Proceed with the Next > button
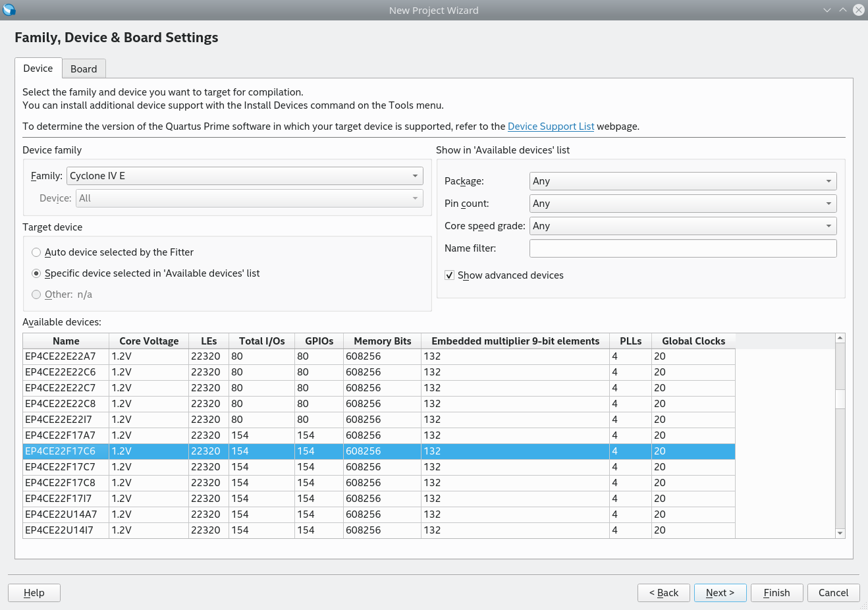This screenshot has width=868, height=610. coord(720,593)
